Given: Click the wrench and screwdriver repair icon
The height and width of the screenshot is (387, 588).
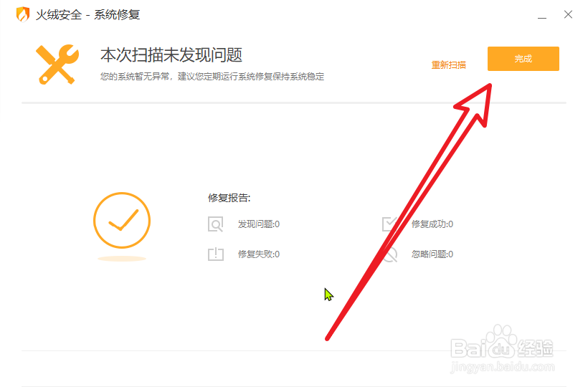Looking at the screenshot, I should [x=57, y=64].
